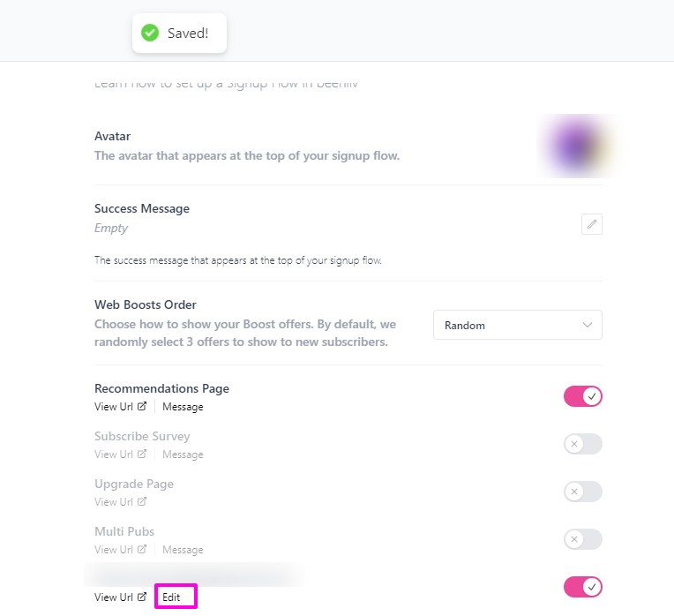Click the Random dropdown chevron arrow

pyautogui.click(x=588, y=325)
